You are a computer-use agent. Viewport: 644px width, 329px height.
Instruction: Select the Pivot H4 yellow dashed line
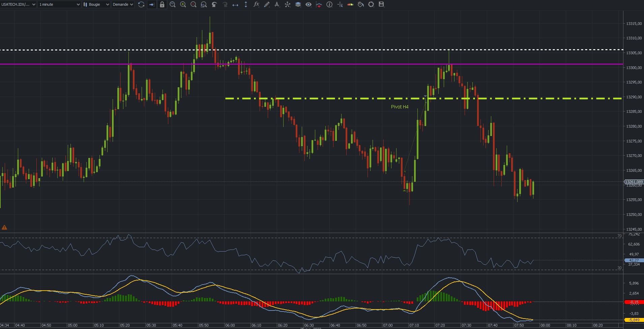point(423,99)
